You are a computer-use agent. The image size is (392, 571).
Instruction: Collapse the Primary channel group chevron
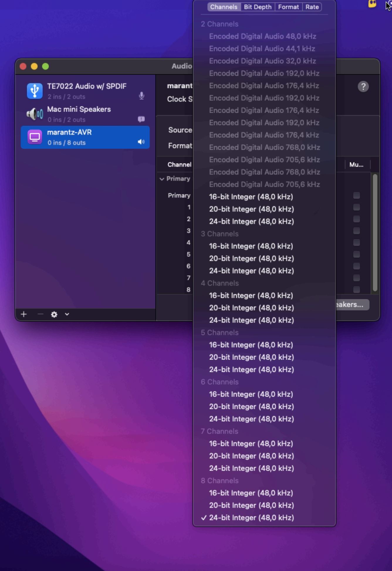(x=162, y=179)
